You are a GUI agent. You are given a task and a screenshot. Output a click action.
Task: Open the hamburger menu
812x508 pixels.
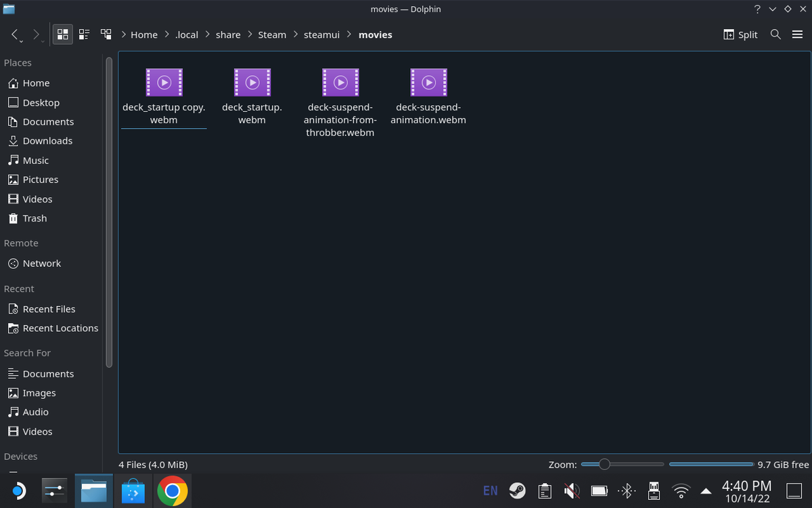(x=797, y=34)
